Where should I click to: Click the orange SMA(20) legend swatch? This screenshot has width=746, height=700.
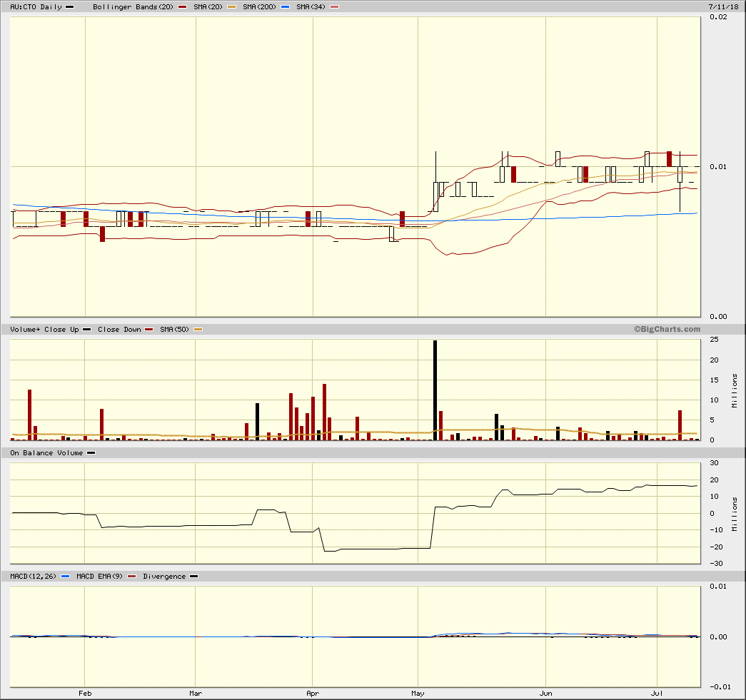tap(231, 7)
